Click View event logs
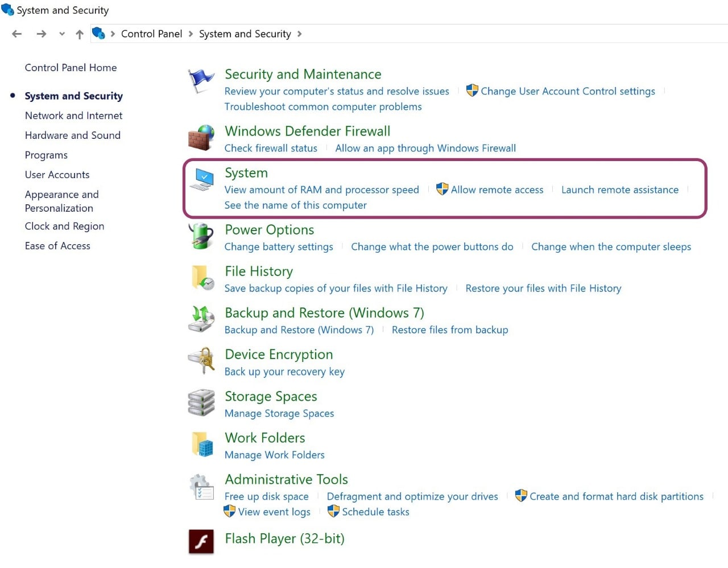The height and width of the screenshot is (568, 728). 274,512
